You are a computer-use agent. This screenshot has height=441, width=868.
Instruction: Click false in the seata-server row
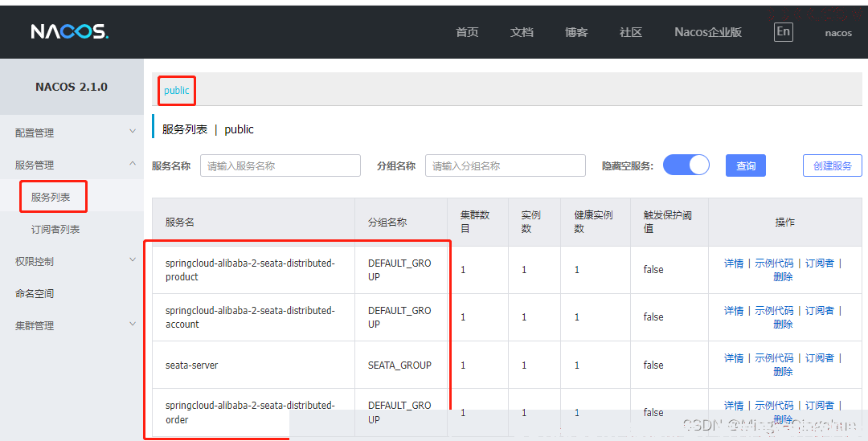click(x=653, y=365)
